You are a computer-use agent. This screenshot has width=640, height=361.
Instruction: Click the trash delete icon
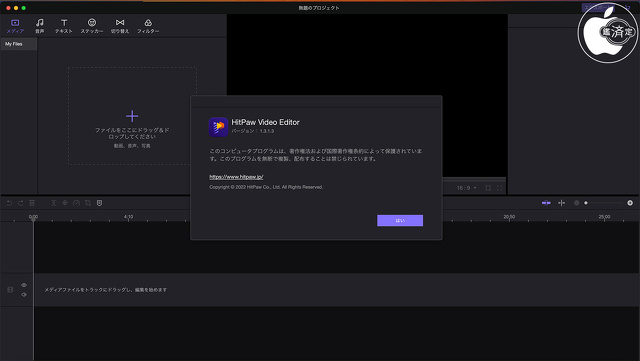(32, 203)
